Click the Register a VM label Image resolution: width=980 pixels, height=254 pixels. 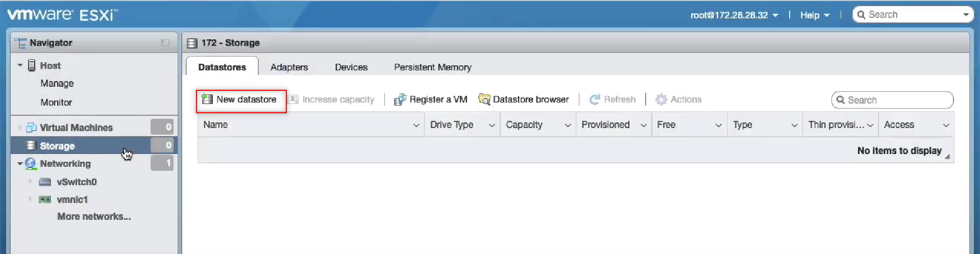(438, 99)
